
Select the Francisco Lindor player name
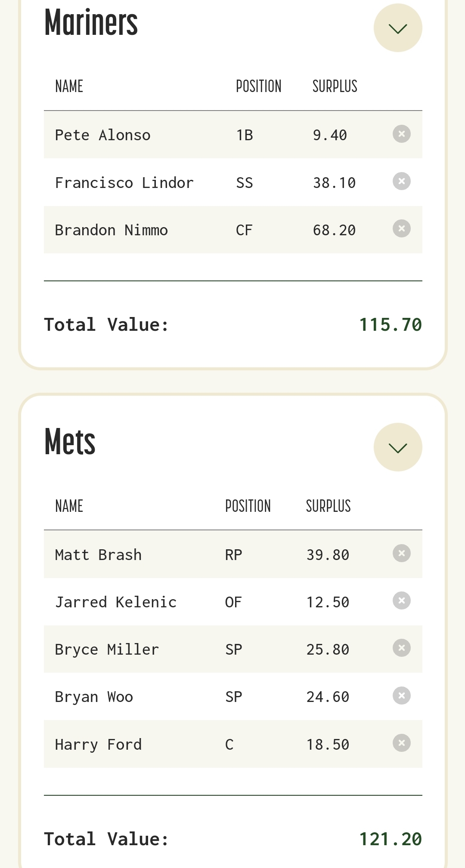tap(124, 183)
